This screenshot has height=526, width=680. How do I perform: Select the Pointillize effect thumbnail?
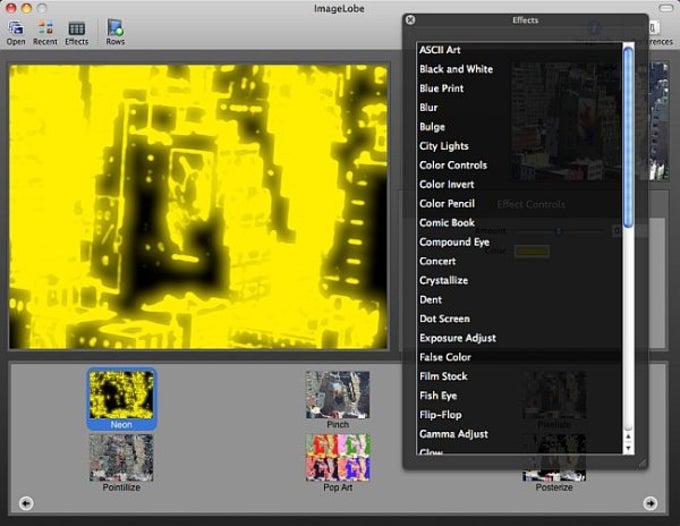point(121,463)
